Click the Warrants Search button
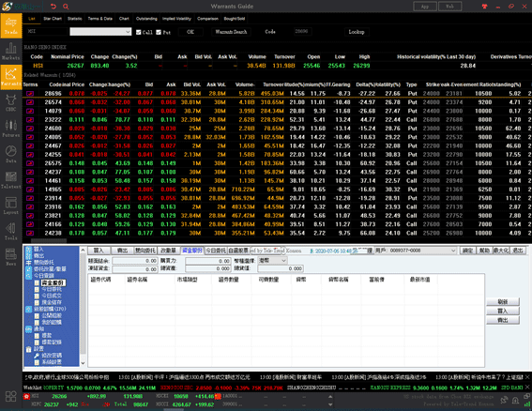Image resolution: width=532 pixels, height=411 pixels. [x=231, y=32]
